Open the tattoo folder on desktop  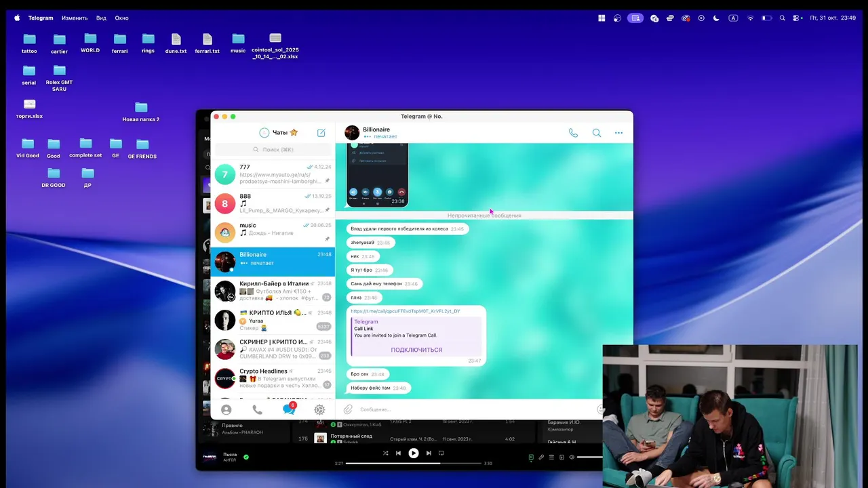pyautogui.click(x=29, y=44)
